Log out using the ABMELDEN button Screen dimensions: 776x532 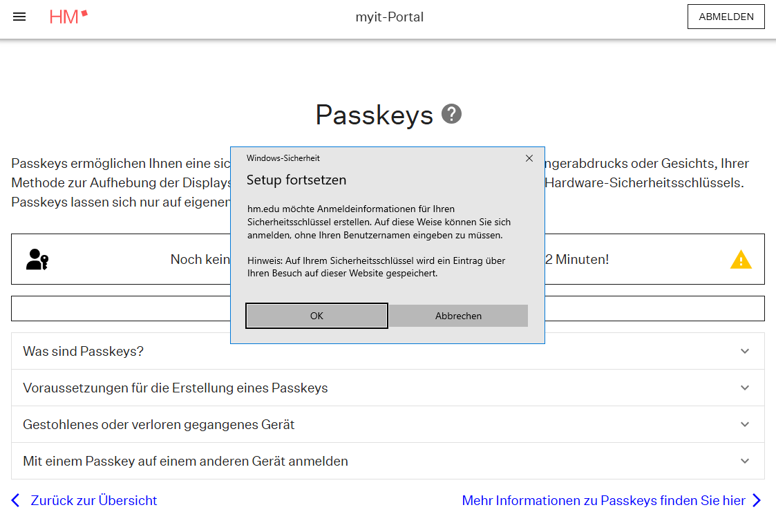pyautogui.click(x=726, y=17)
